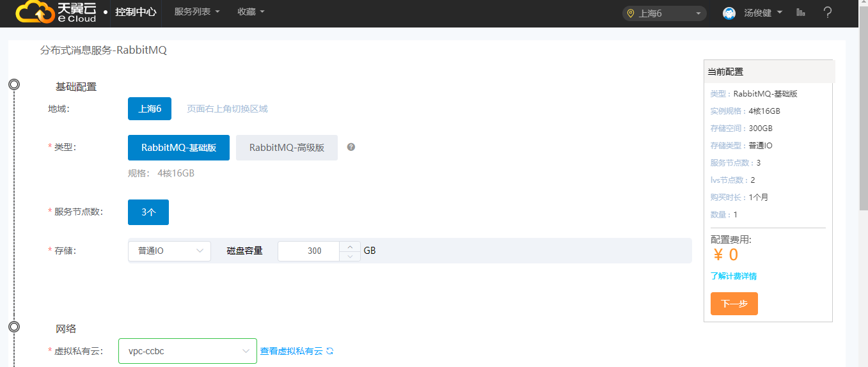This screenshot has height=367, width=868.
Task: Open the 收藏 menu
Action: [x=251, y=12]
